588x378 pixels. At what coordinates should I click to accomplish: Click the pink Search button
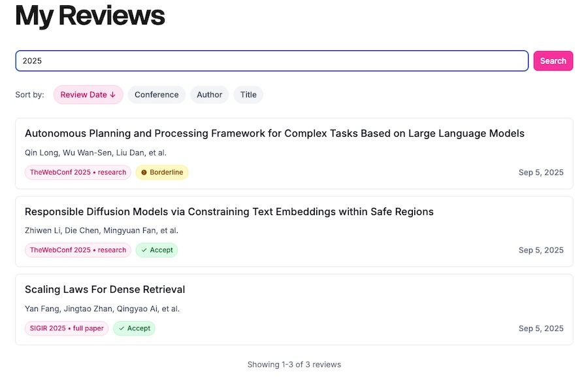[x=553, y=61]
